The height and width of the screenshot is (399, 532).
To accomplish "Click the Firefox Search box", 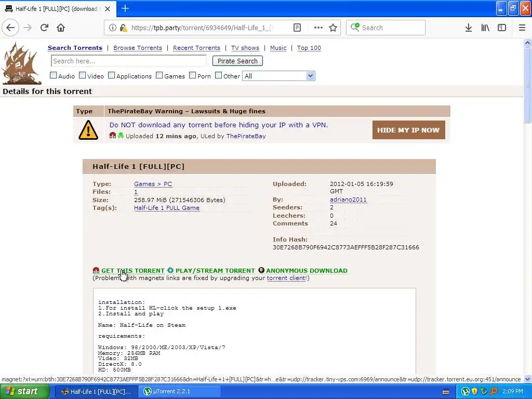I will (x=386, y=28).
